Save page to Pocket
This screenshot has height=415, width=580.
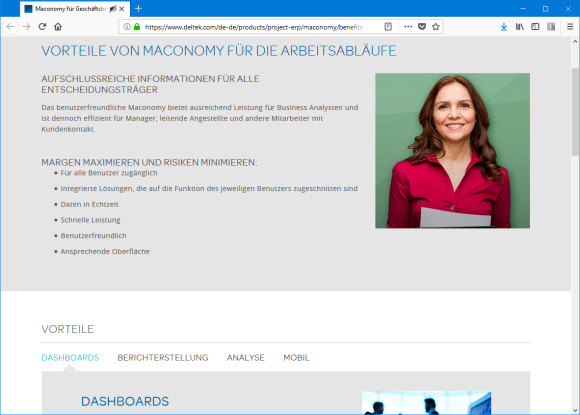(x=422, y=27)
